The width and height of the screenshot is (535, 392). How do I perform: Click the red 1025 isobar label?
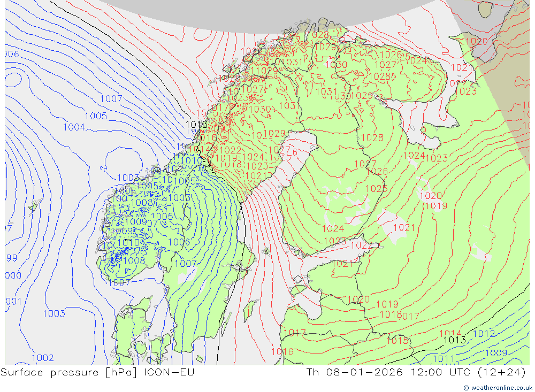376,189
